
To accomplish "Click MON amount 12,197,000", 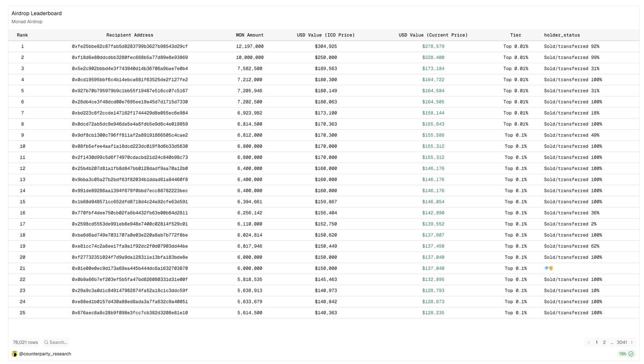I will point(250,47).
